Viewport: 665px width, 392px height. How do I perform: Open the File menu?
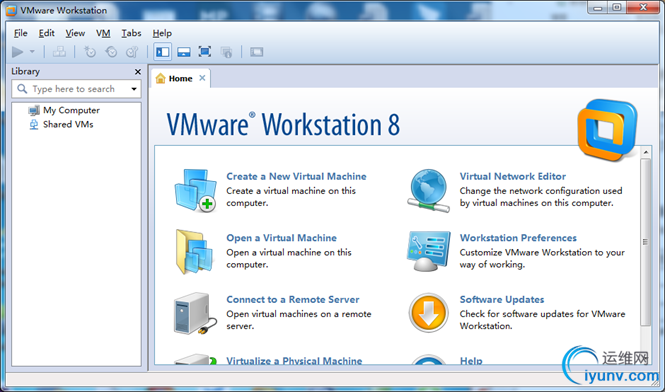click(x=20, y=33)
